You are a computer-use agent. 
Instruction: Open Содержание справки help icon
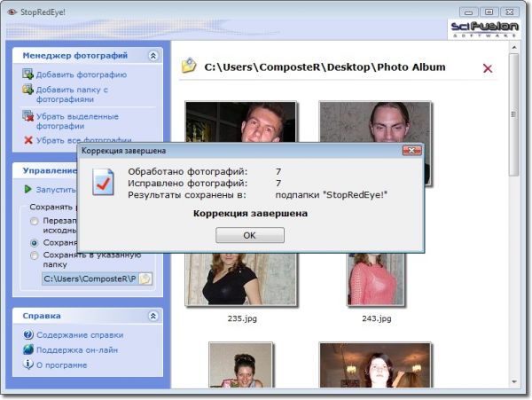click(x=28, y=335)
